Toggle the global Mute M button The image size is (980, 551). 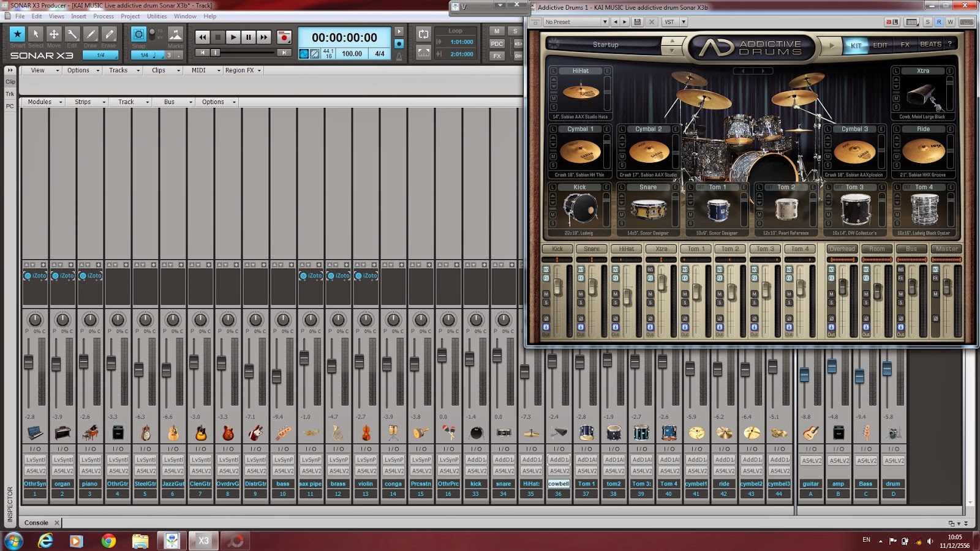pyautogui.click(x=497, y=31)
